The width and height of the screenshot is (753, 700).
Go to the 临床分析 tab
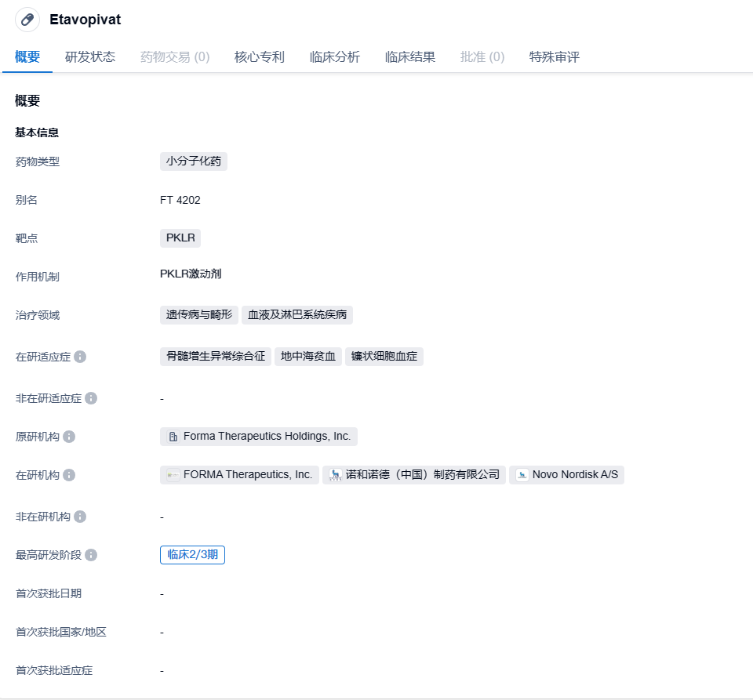(335, 57)
